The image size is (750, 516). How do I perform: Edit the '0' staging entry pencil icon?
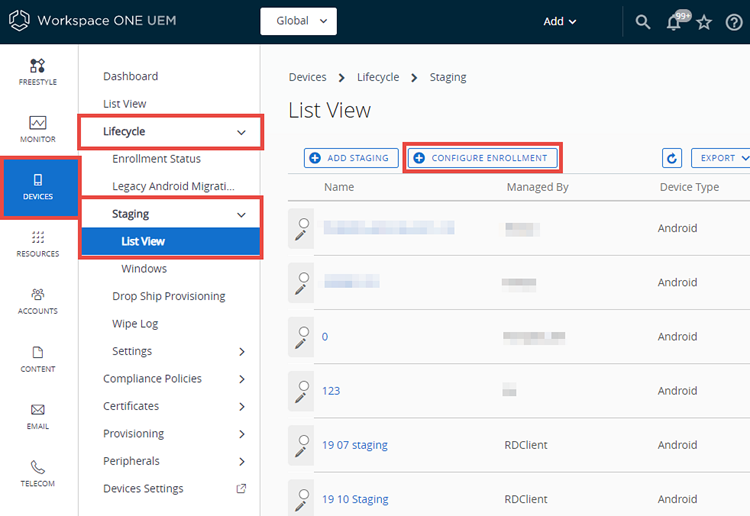300,343
